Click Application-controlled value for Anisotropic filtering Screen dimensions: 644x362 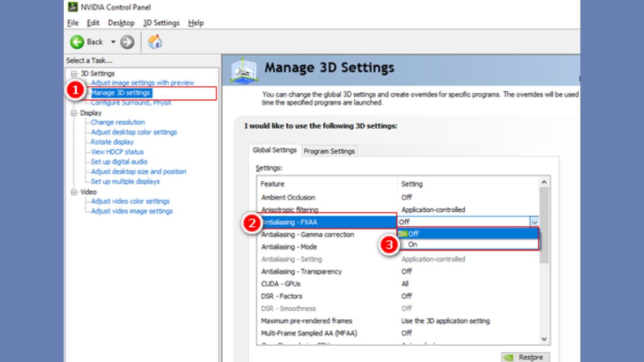(x=433, y=210)
